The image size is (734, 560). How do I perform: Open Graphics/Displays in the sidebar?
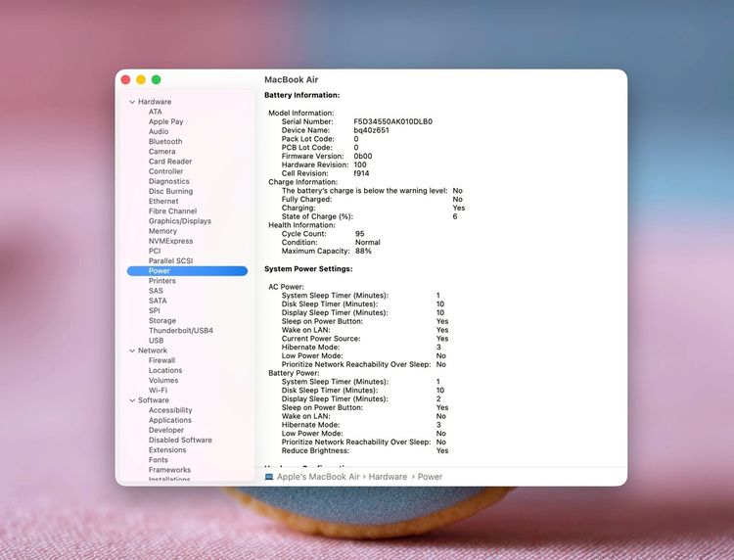180,221
